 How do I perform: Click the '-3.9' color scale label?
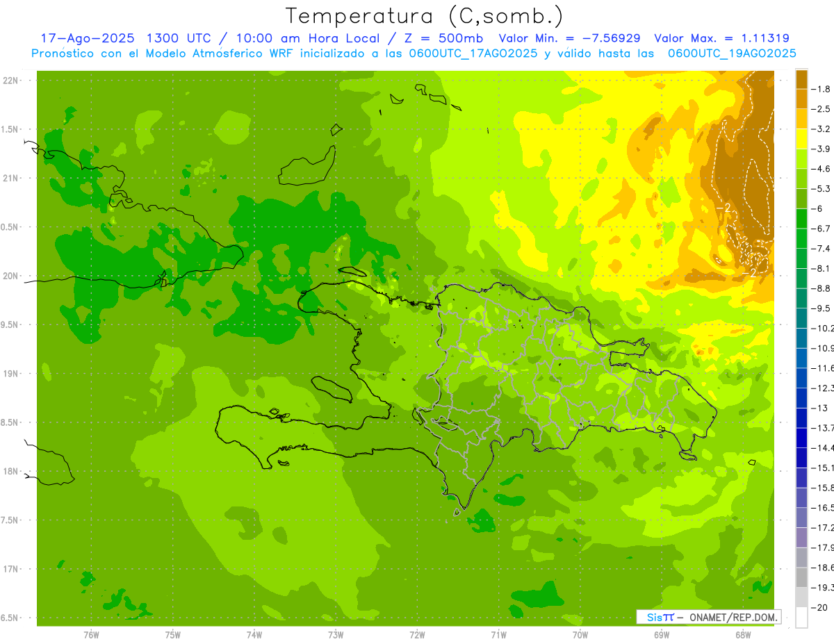coord(821,149)
